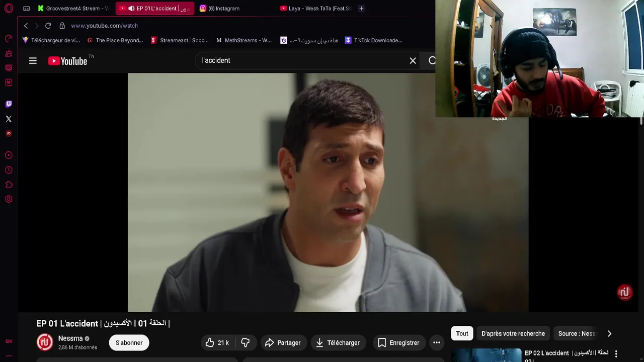Open Téléchargeur de vi... bookmark
644x362 pixels.
pyautogui.click(x=51, y=40)
